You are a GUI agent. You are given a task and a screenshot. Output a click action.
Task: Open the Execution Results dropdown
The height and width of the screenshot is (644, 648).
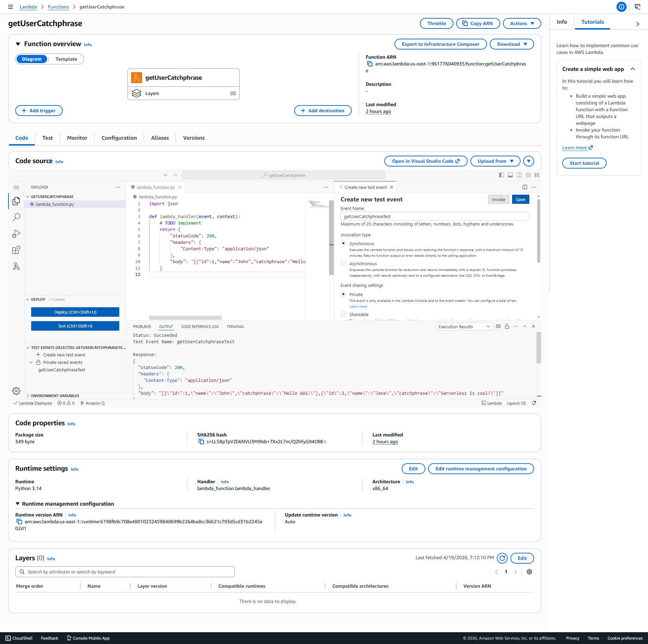(x=464, y=327)
